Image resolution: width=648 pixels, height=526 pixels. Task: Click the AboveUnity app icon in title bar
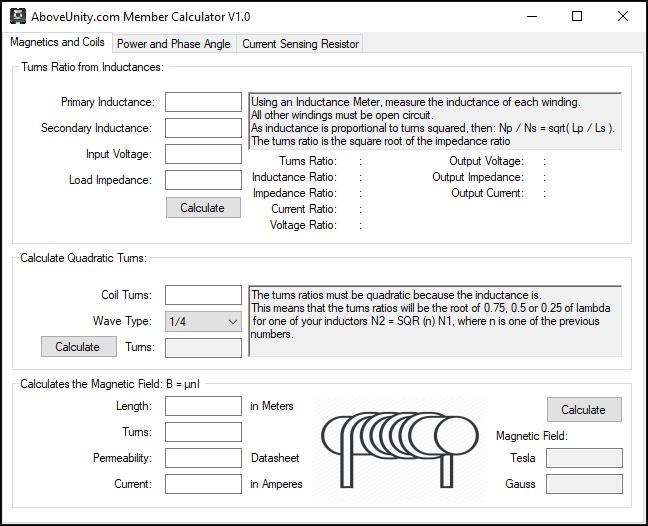(x=18, y=16)
